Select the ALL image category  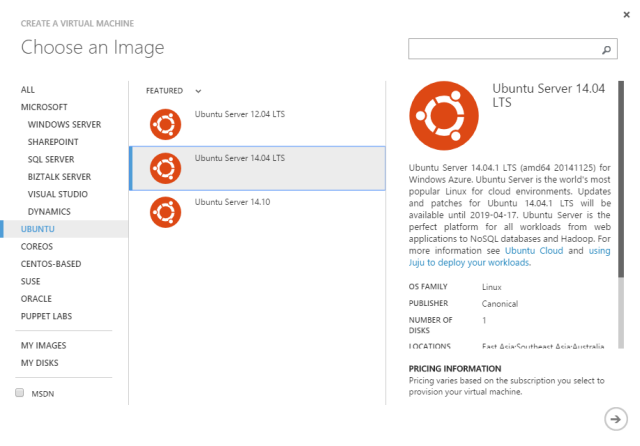[x=28, y=90]
